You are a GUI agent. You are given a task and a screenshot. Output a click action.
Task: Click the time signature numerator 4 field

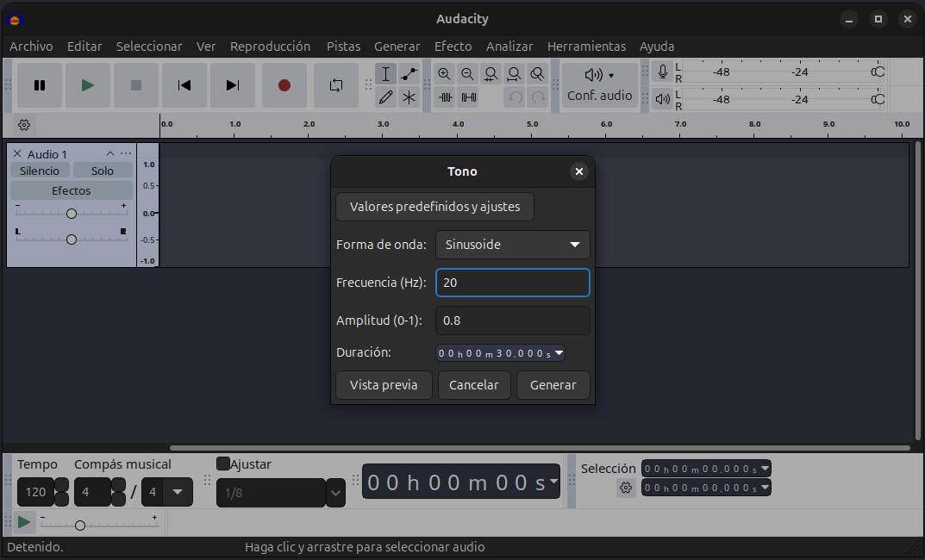point(92,492)
